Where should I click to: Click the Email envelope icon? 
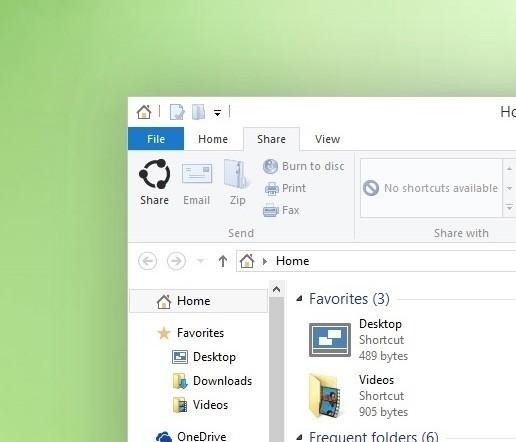[x=197, y=173]
